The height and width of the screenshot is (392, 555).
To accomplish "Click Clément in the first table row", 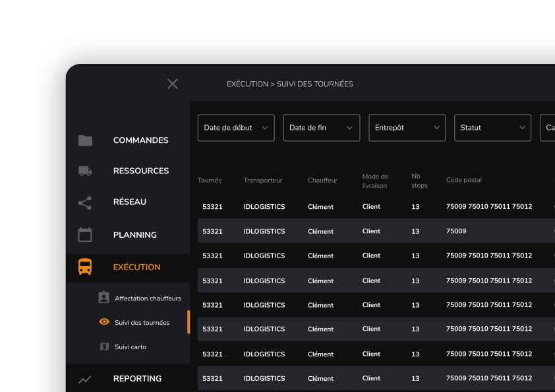I will pyautogui.click(x=320, y=207).
